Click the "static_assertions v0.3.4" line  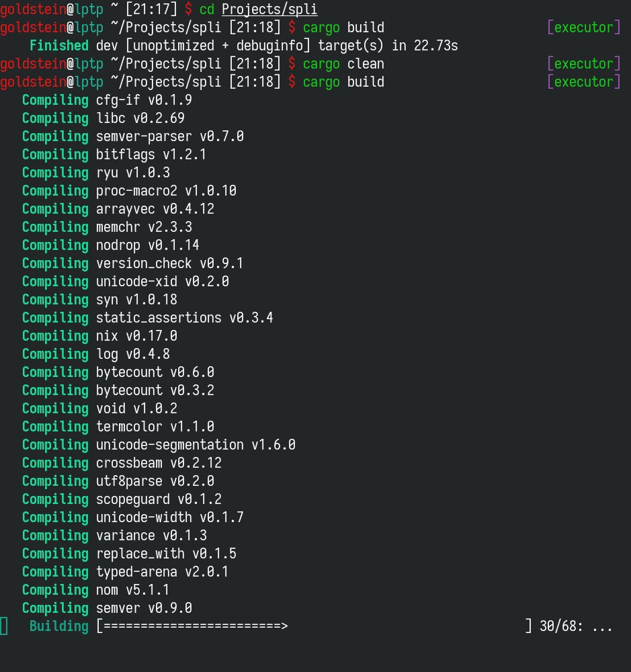click(x=184, y=318)
